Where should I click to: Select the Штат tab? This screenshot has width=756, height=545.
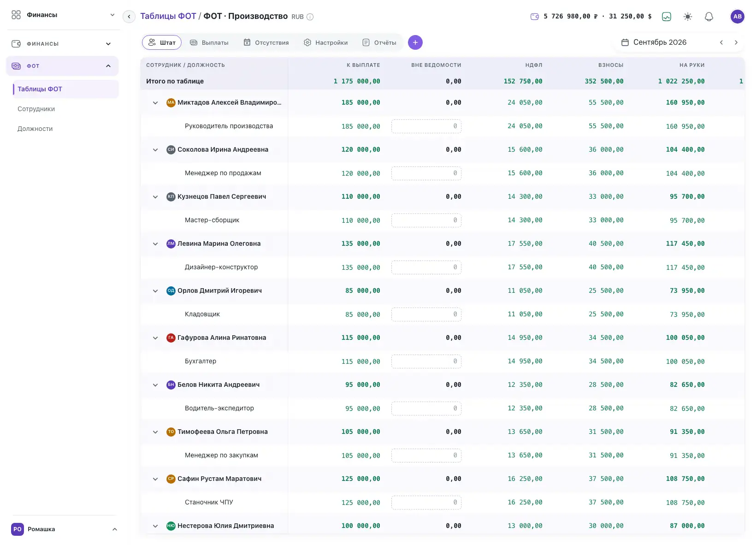click(x=162, y=42)
